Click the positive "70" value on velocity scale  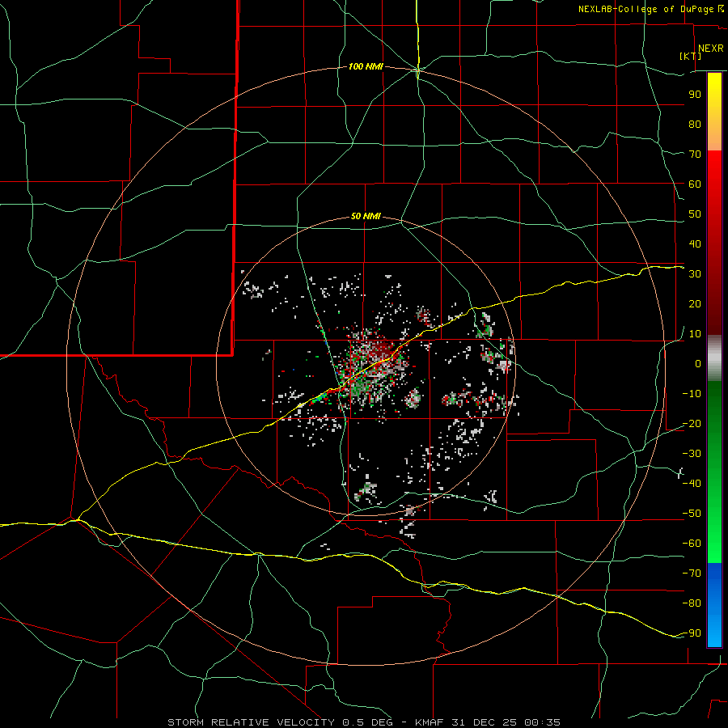tap(695, 154)
